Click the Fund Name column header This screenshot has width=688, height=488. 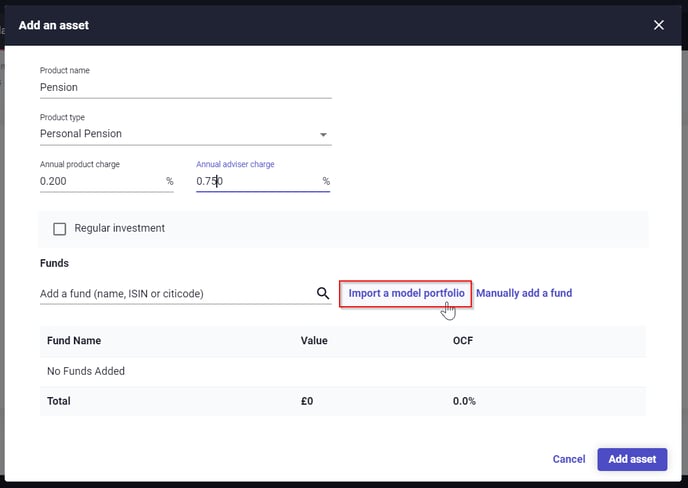click(74, 341)
